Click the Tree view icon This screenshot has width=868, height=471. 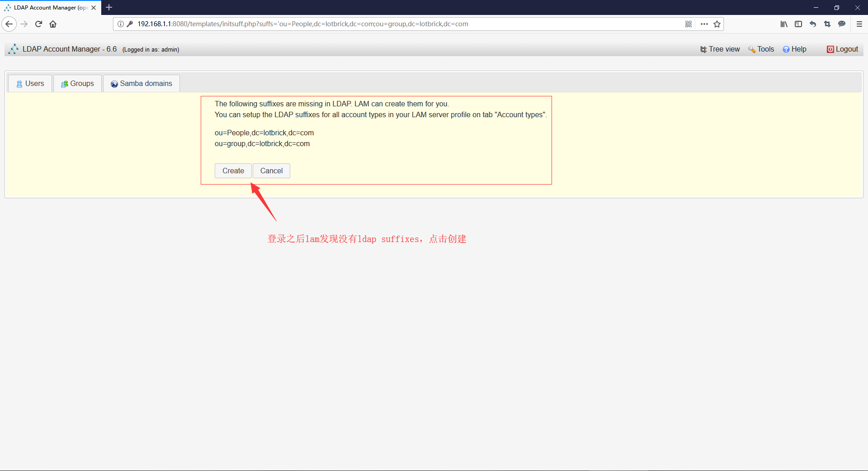click(x=703, y=49)
